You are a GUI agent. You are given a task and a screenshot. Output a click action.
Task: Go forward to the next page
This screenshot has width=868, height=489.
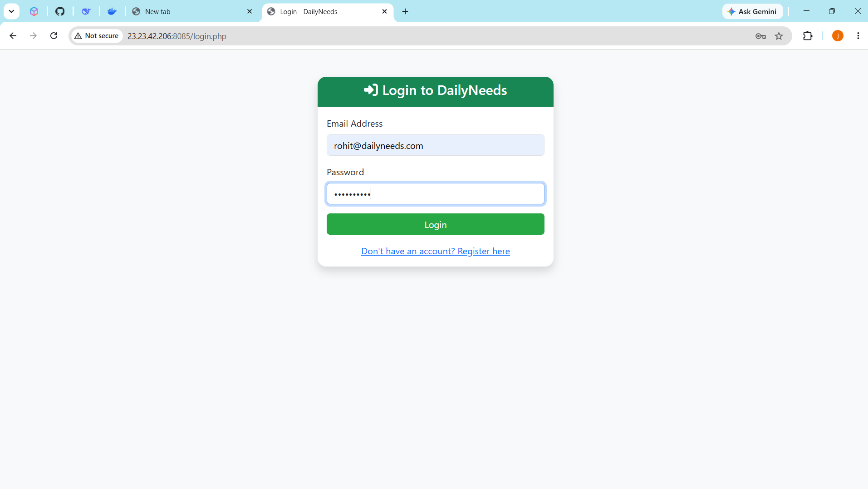point(33,36)
